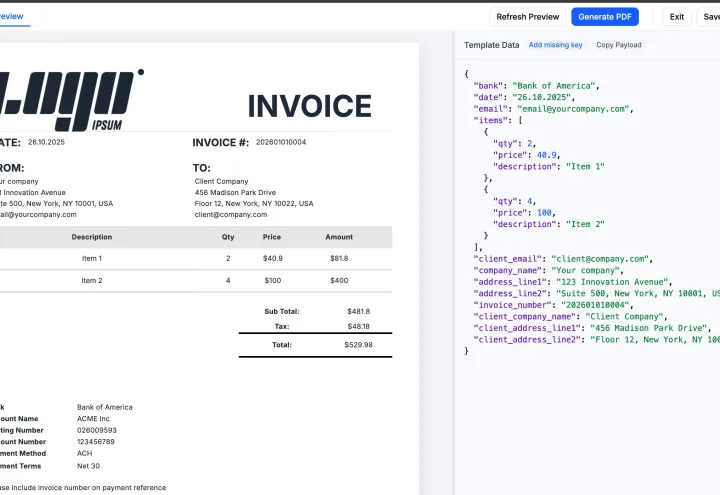Click the Sub Total value $481.8
The image size is (720, 495).
(x=359, y=311)
